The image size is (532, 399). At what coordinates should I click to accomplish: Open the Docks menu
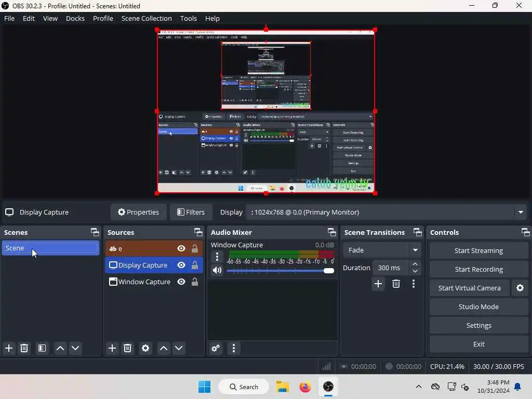click(x=75, y=18)
